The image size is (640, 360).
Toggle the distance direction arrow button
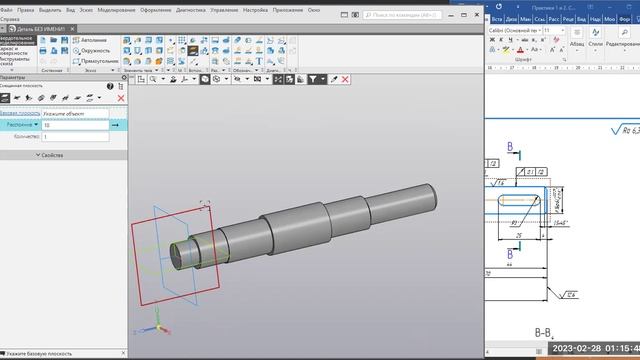116,125
